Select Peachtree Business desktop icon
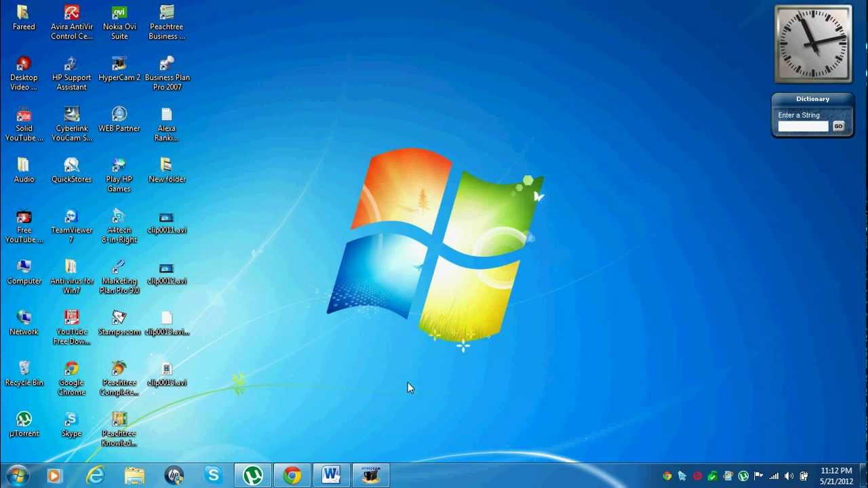Viewport: 868px width, 488px height. click(x=167, y=23)
